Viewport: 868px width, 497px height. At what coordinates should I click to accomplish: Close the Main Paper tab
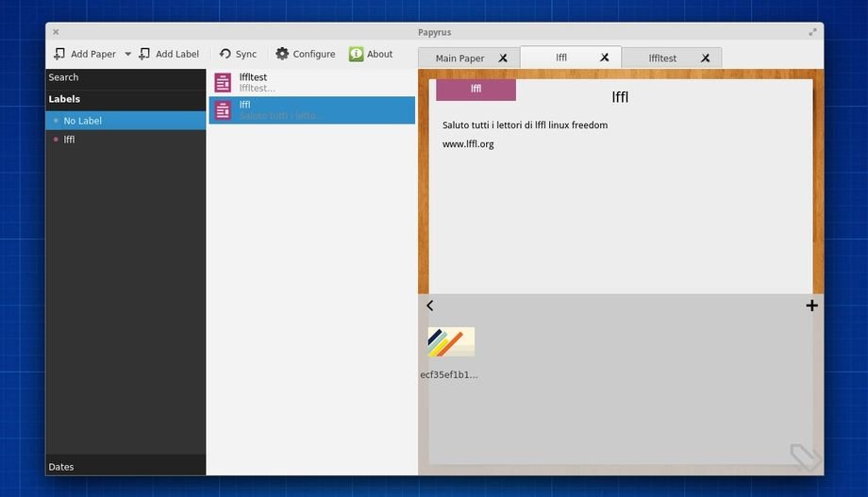(503, 58)
